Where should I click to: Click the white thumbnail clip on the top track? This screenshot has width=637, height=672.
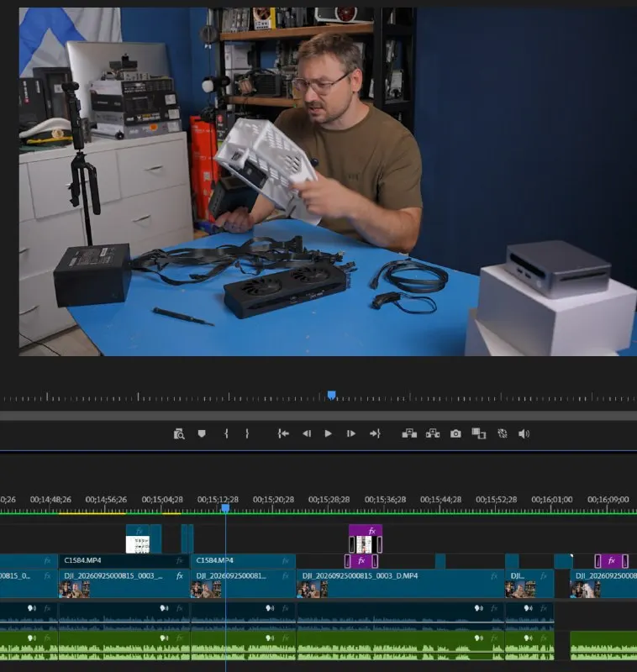[x=137, y=539]
